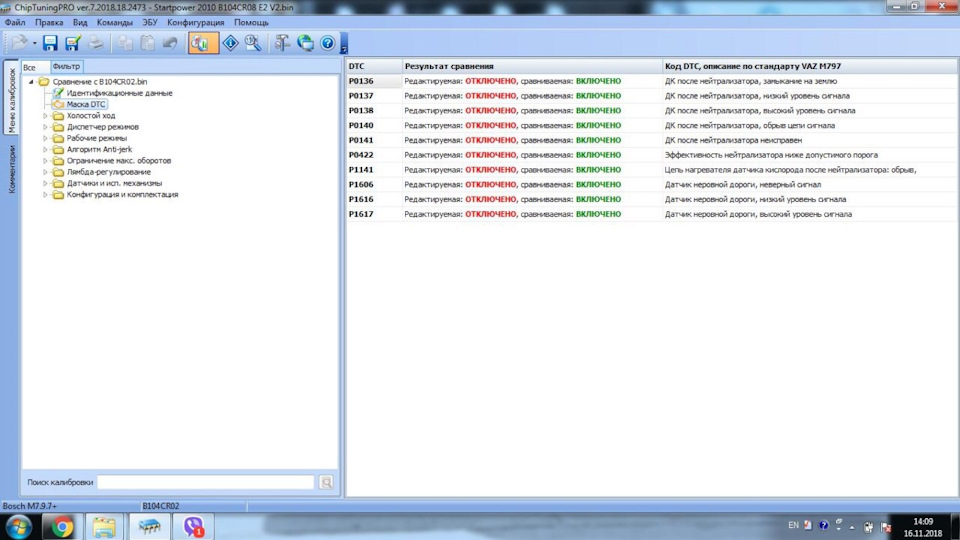The height and width of the screenshot is (540, 960).
Task: Expand the Холостой ход folder
Action: 45,116
